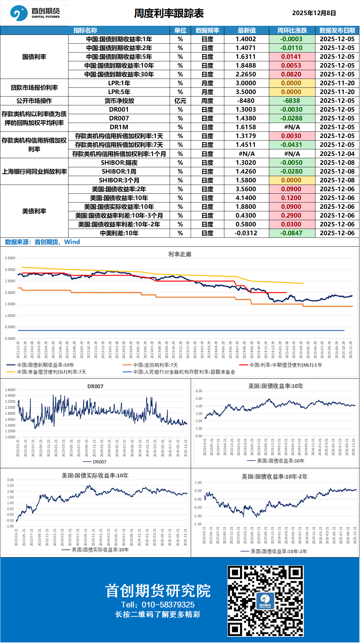
Task: Select the 指标名称 column header
Action: click(85, 31)
